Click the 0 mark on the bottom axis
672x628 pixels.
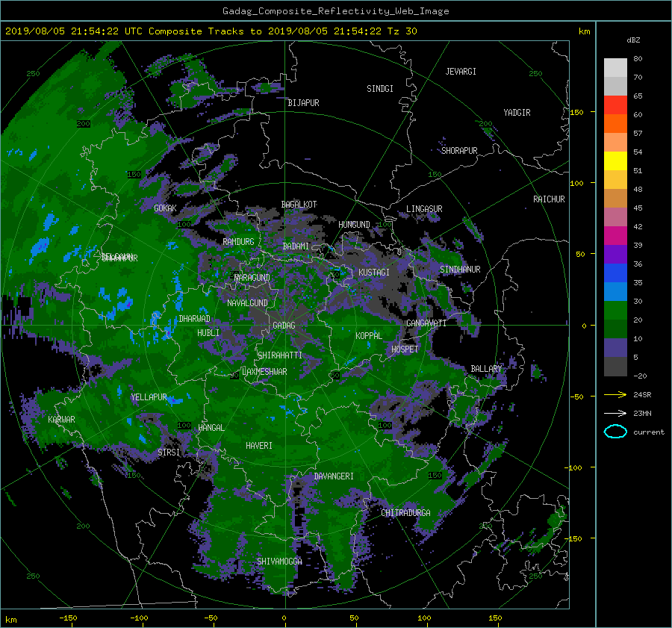(284, 618)
